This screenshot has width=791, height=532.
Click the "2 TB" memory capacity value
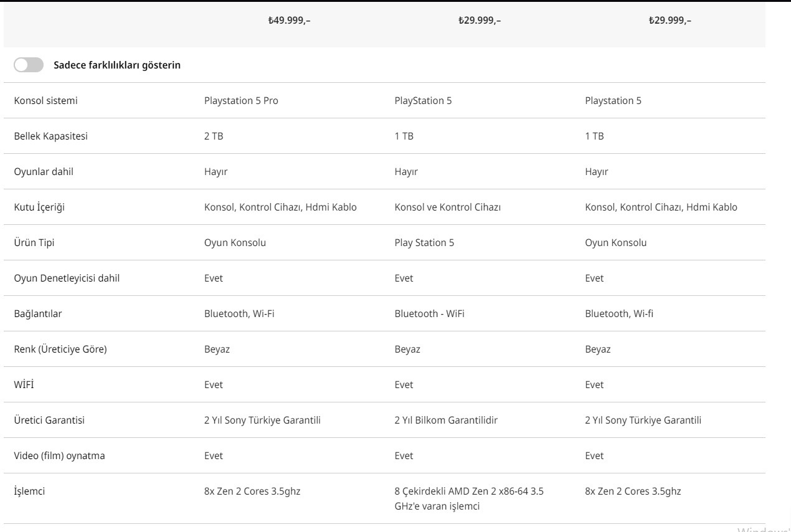[x=214, y=136]
